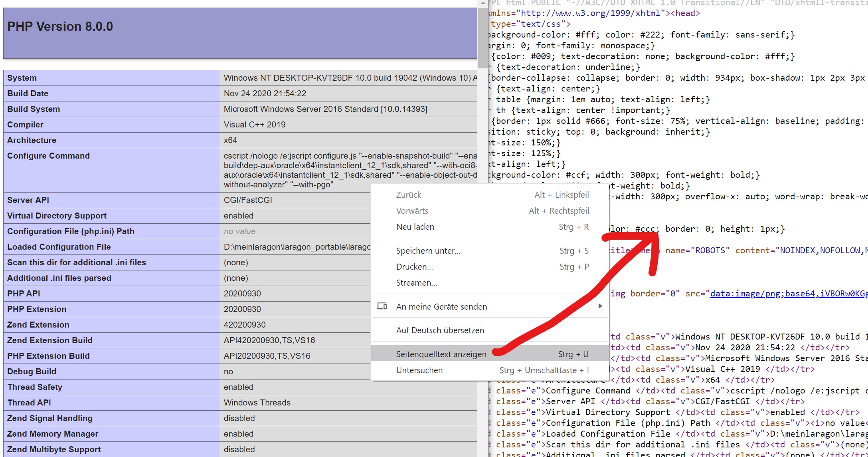868x457 pixels.
Task: Select 'Drucken...' menu entry
Action: click(x=490, y=267)
